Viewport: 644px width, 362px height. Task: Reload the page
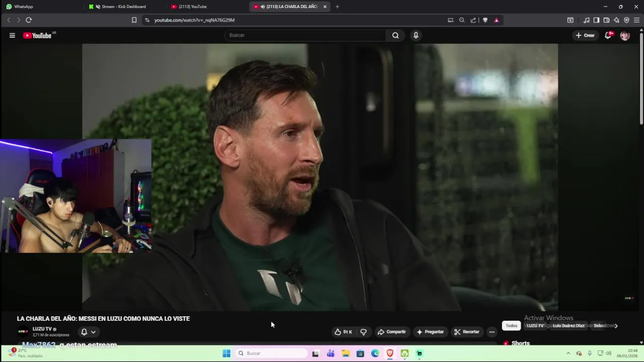point(29,20)
